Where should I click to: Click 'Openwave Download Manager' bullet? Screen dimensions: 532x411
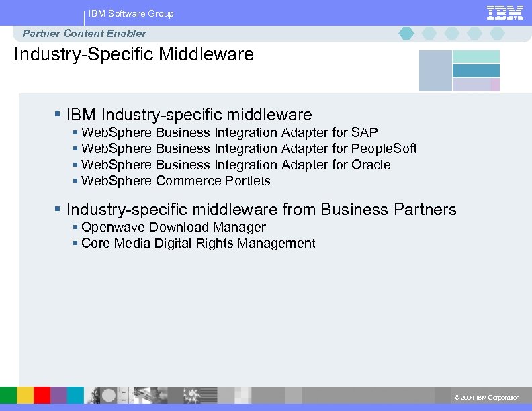tap(173, 227)
